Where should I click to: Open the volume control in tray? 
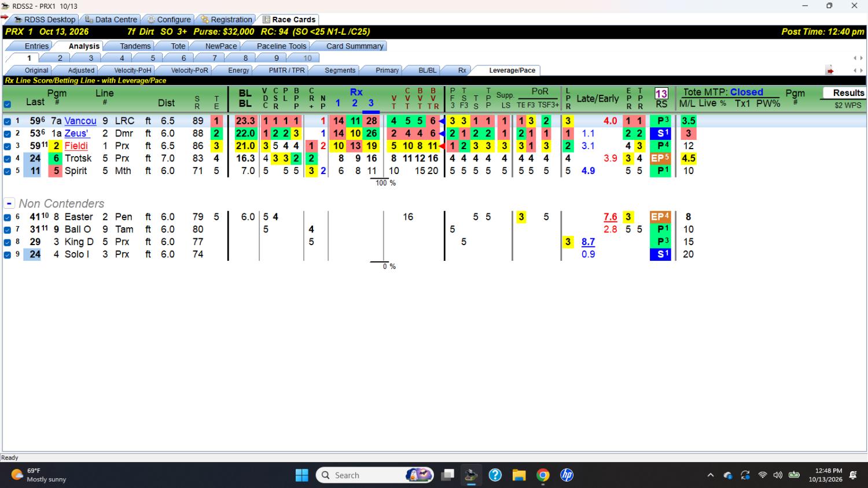[x=778, y=475]
